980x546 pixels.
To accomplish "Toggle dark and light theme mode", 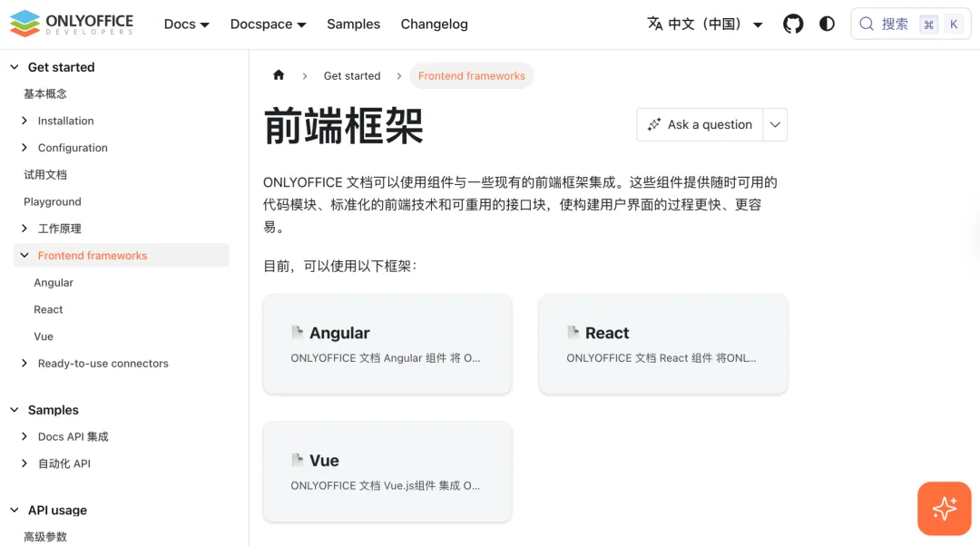I will point(827,24).
